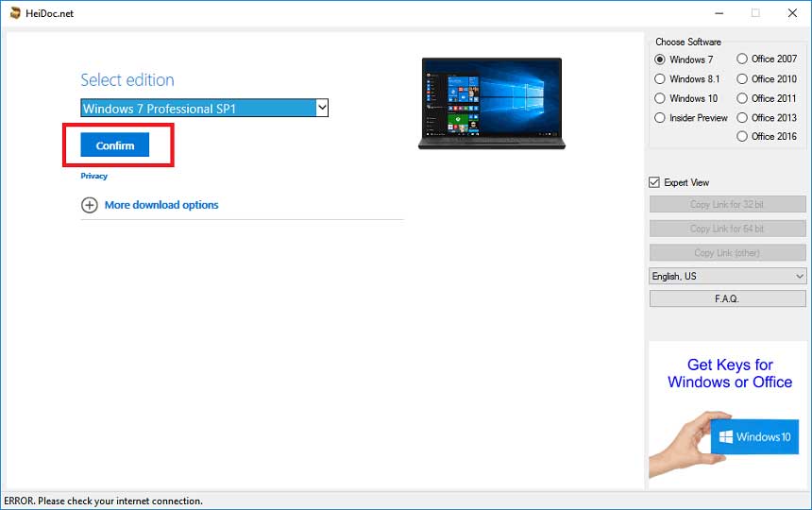Select the Windows 7 radio button
This screenshot has width=812, height=510.
point(660,59)
